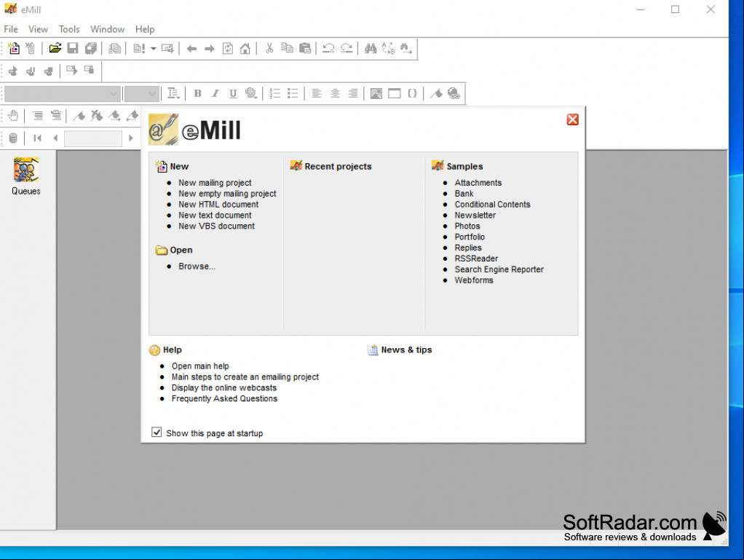Click the Undo toolbar icon
744x560 pixels.
pyautogui.click(x=328, y=48)
